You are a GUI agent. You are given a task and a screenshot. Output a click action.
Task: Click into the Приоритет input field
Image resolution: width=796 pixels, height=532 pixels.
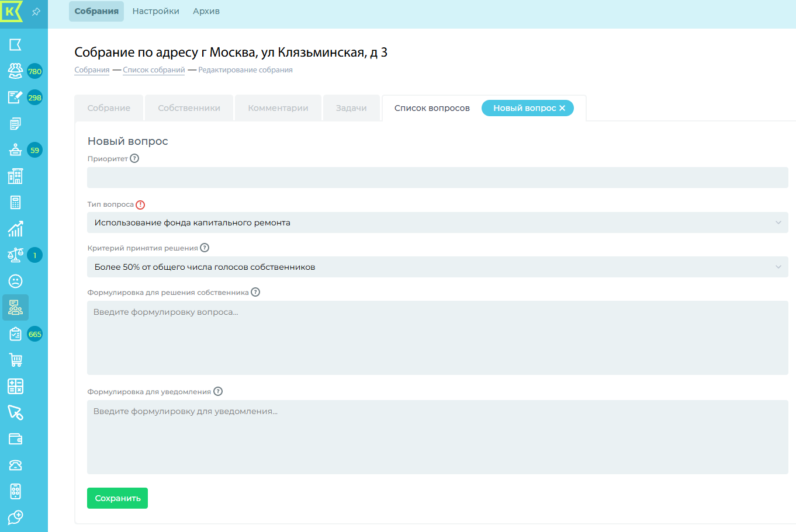437,178
